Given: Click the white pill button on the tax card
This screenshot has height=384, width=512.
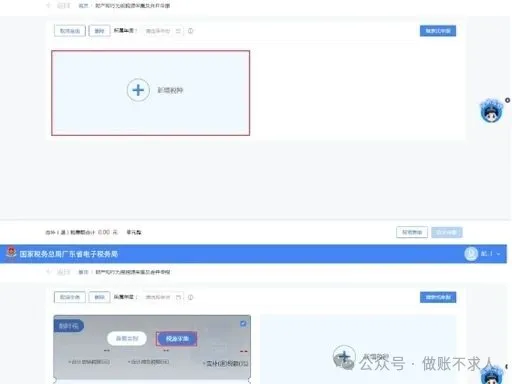Looking at the screenshot, I should (x=127, y=339).
